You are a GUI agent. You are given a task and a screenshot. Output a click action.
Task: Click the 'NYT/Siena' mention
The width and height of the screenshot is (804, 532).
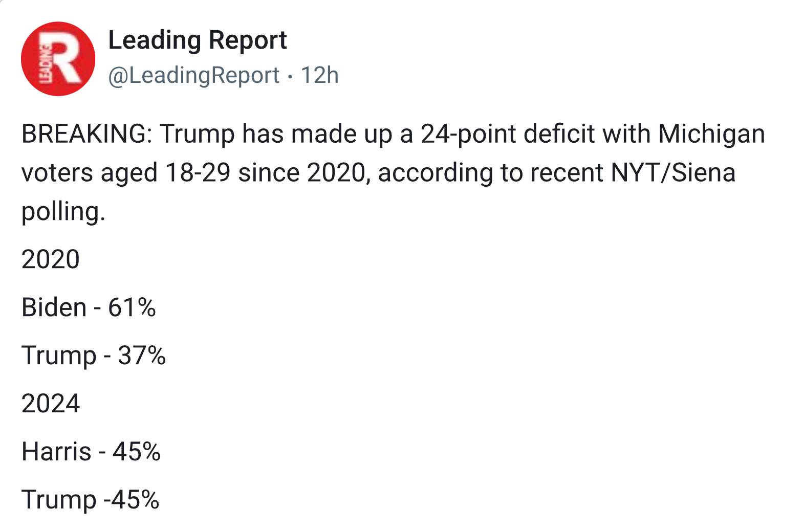pos(673,173)
